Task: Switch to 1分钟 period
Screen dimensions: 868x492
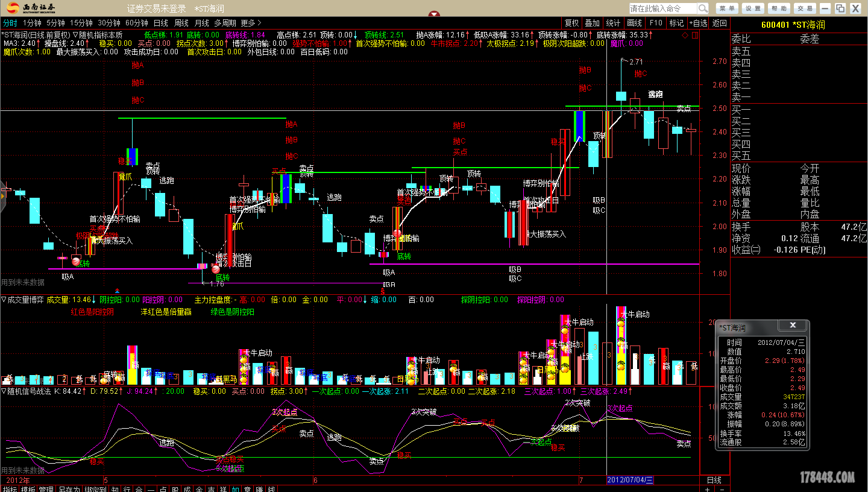Action: click(32, 24)
